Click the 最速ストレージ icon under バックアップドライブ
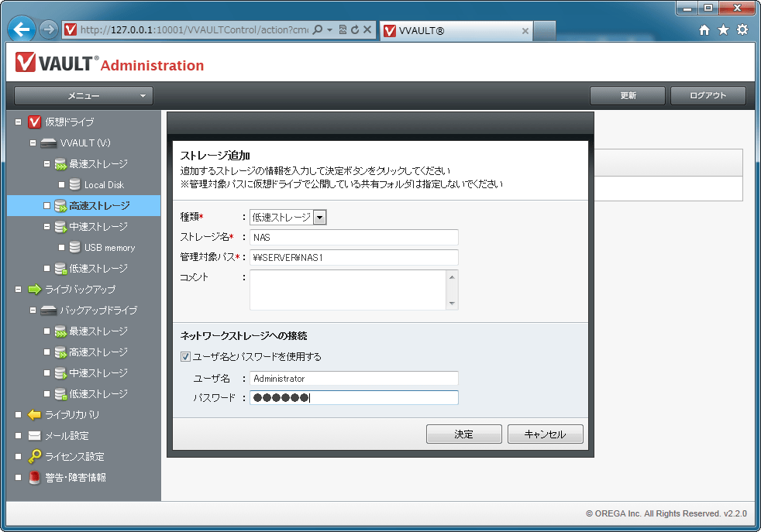The image size is (761, 532). (x=60, y=331)
